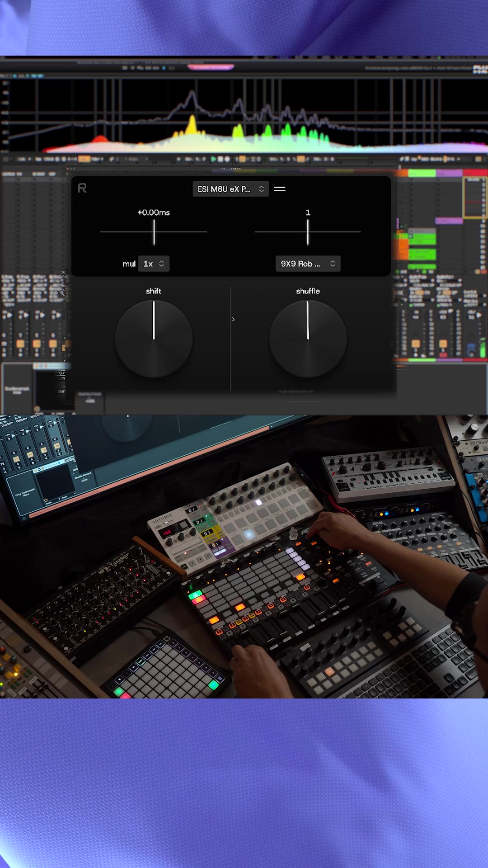Click the +0.00ms value readout
The image size is (488, 868).
click(x=154, y=212)
